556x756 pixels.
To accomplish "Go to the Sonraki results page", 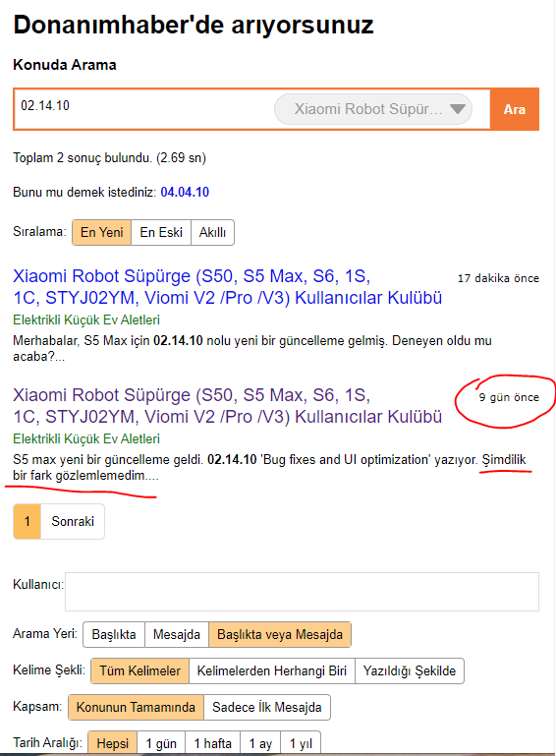I will pos(73,522).
